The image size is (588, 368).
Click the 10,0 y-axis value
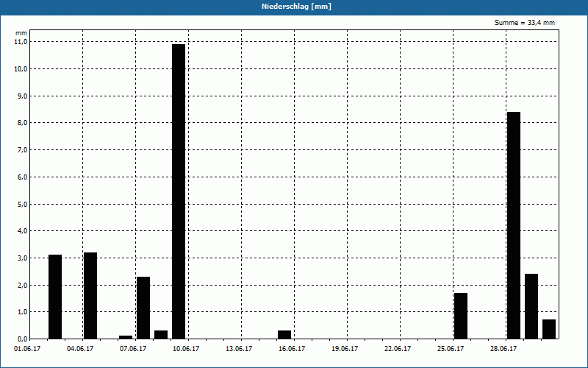click(21, 69)
